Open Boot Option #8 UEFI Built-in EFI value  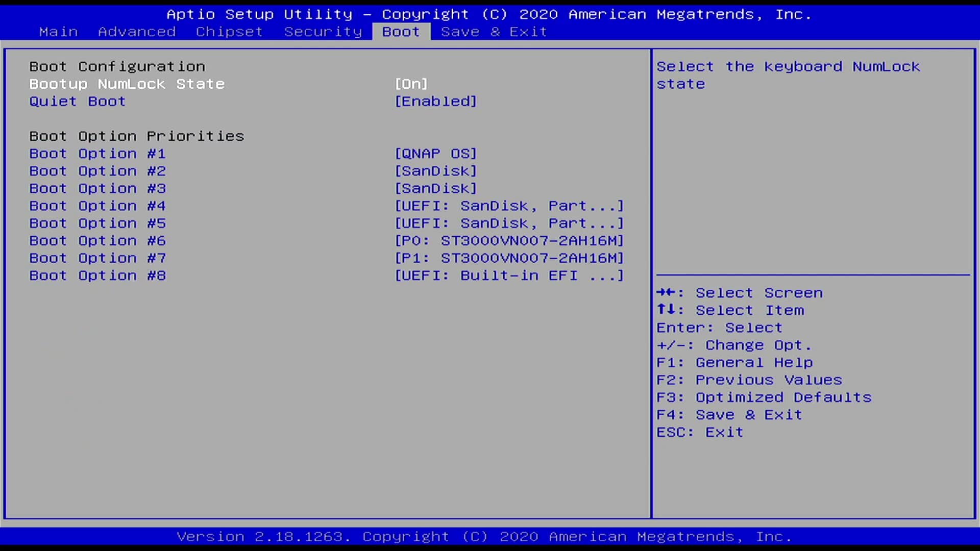coord(509,275)
